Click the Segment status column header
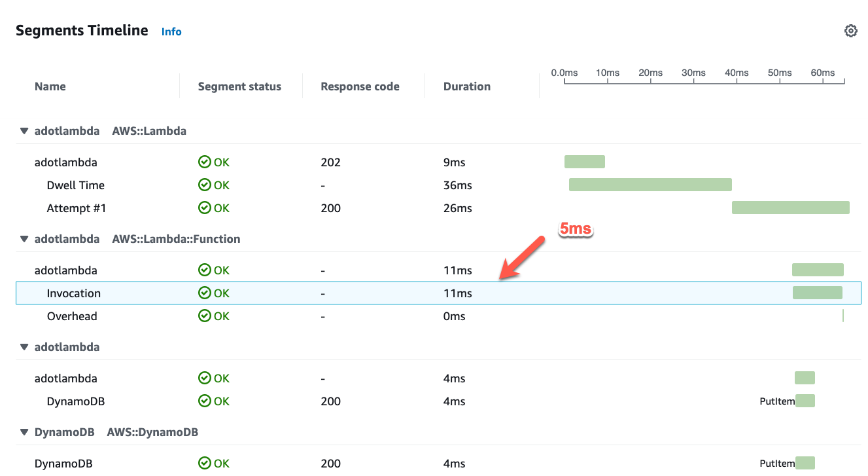 [x=239, y=86]
